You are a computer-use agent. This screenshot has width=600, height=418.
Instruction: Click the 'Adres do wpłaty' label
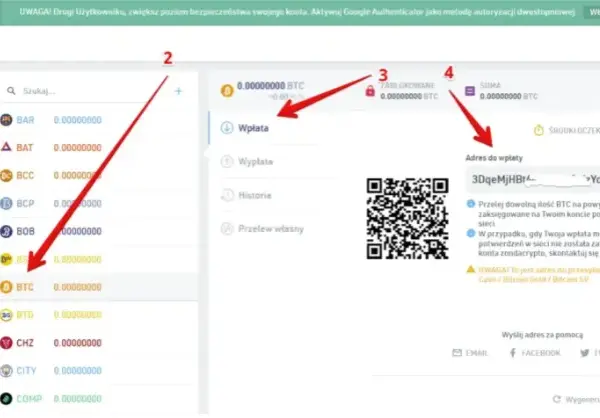494,158
